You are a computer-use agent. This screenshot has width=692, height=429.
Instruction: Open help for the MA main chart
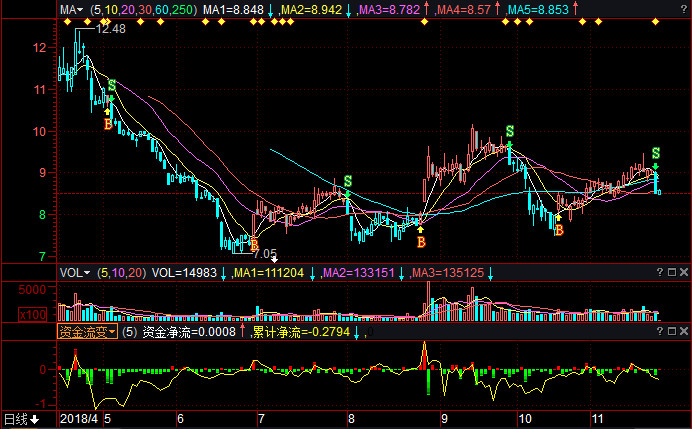coord(684,9)
